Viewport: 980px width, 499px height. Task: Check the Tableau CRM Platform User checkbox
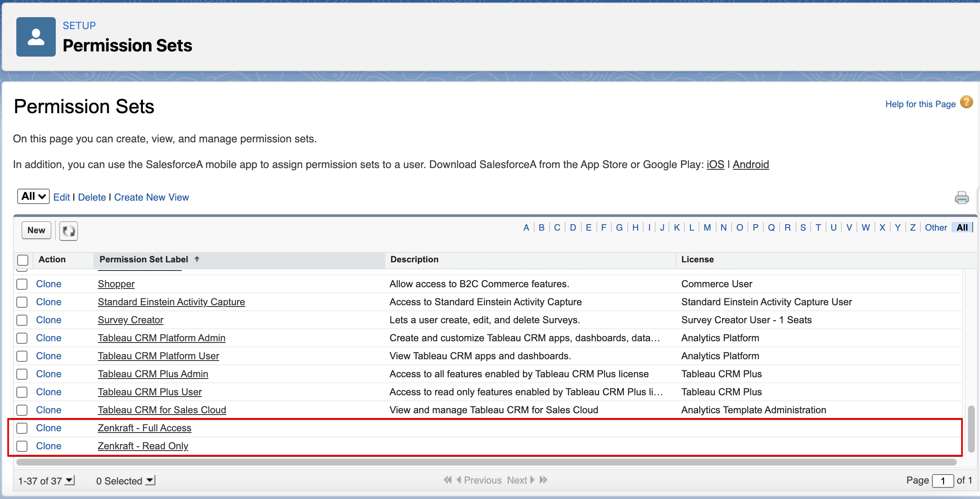pyautogui.click(x=22, y=356)
